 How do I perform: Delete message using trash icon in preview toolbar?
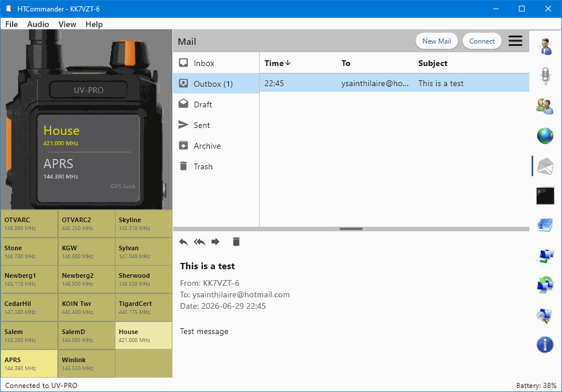click(x=236, y=242)
